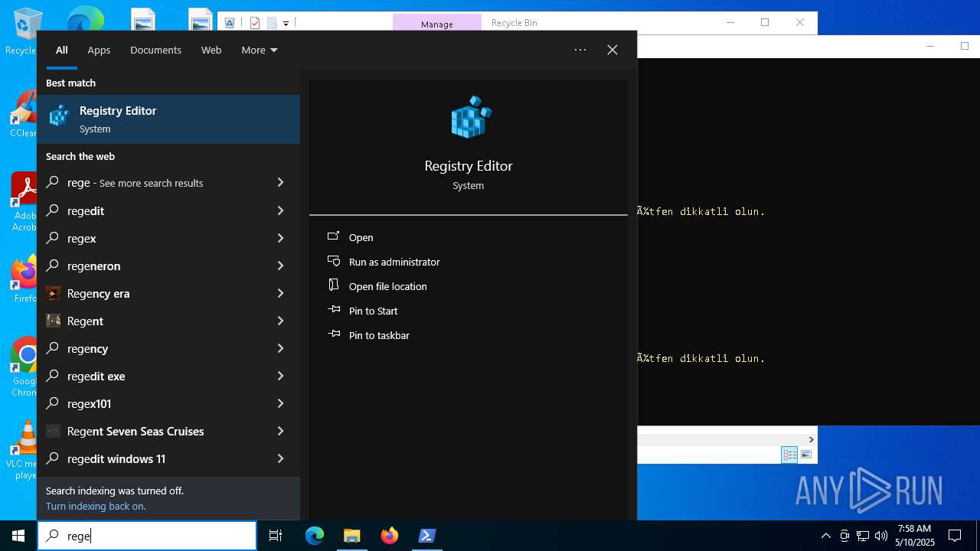Viewport: 980px width, 551px height.
Task: Choose Pin to Start
Action: (x=373, y=311)
